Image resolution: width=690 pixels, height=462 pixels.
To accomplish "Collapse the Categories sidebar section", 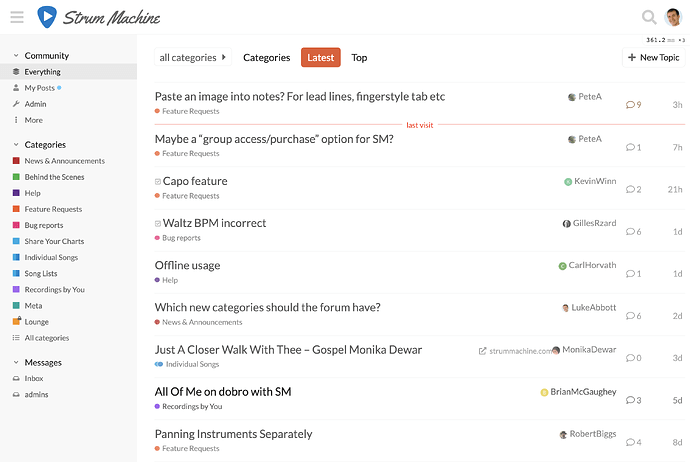I will [16, 144].
